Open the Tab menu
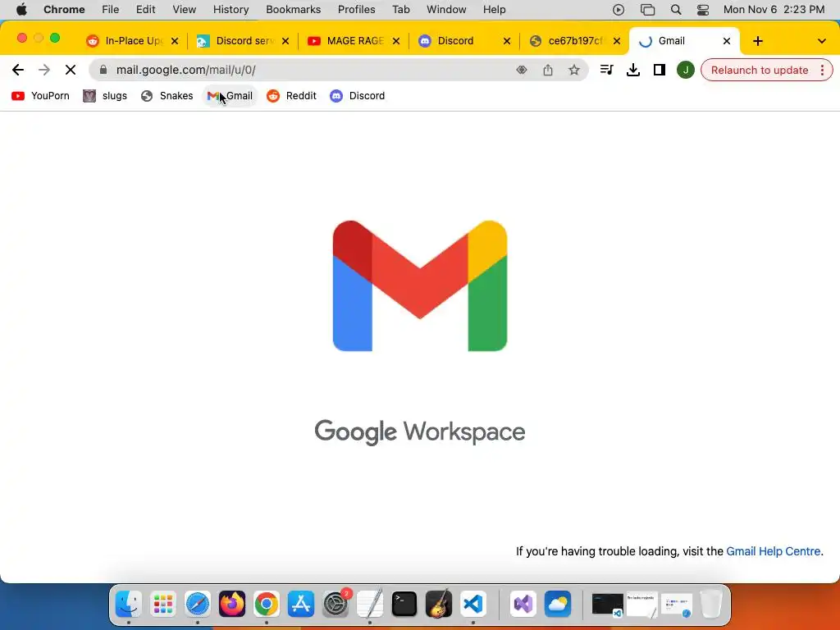Screen dimensions: 840x630 (400, 10)
